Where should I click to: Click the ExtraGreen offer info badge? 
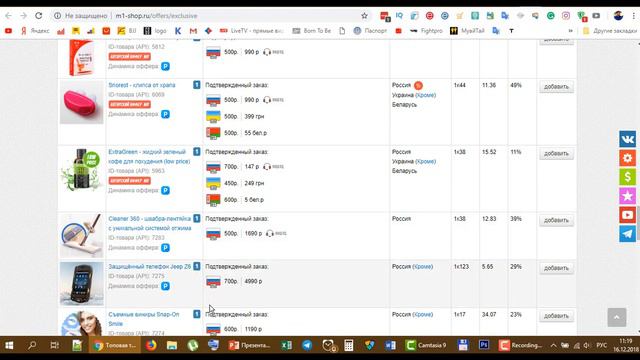click(x=197, y=152)
